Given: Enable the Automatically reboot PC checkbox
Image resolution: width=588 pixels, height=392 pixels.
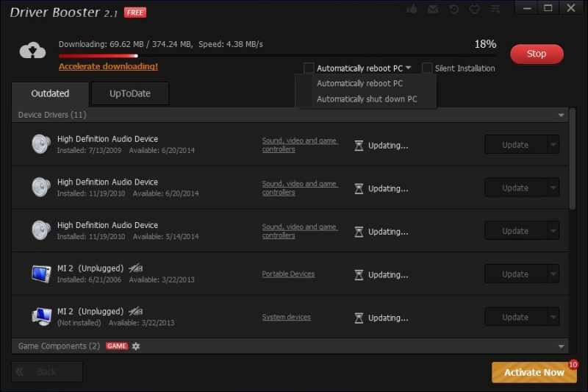Looking at the screenshot, I should tap(309, 68).
